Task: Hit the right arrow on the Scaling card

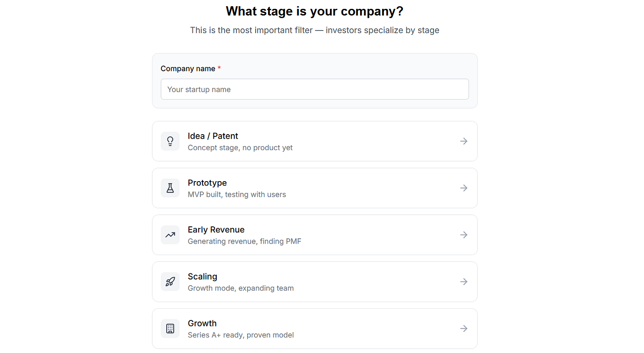Action: (x=464, y=282)
